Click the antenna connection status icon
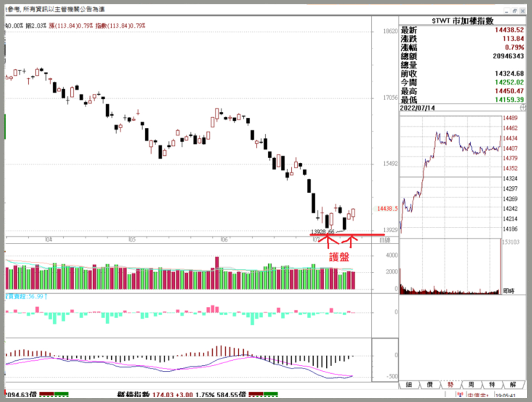 point(460,395)
